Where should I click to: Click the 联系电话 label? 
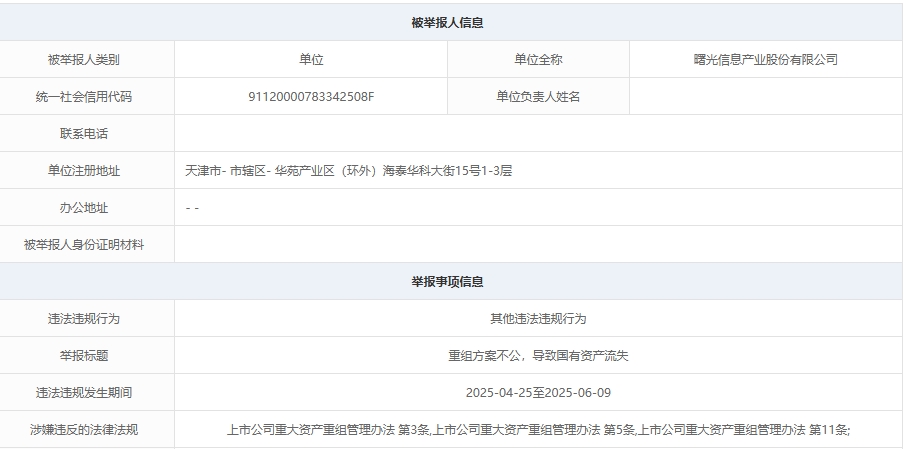pos(84,133)
